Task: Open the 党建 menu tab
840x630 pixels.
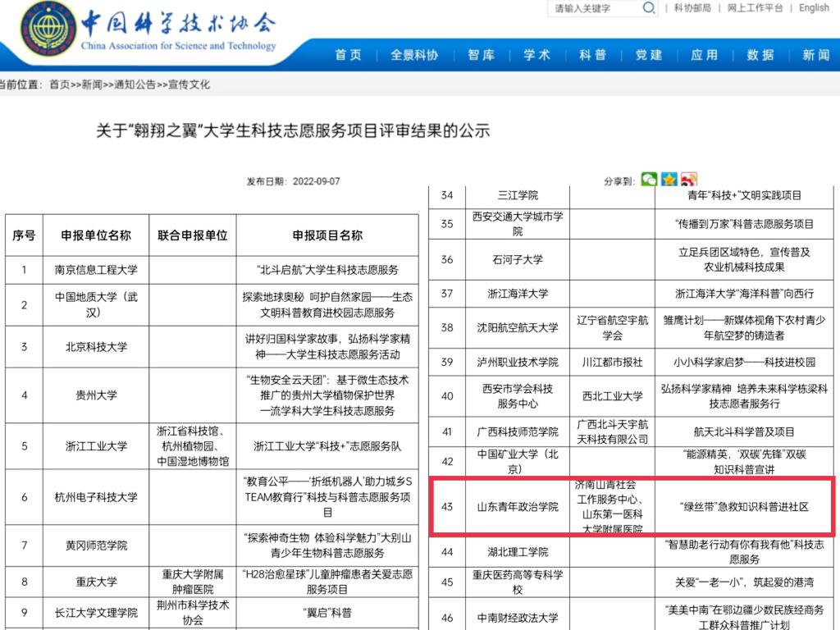Action: point(649,55)
